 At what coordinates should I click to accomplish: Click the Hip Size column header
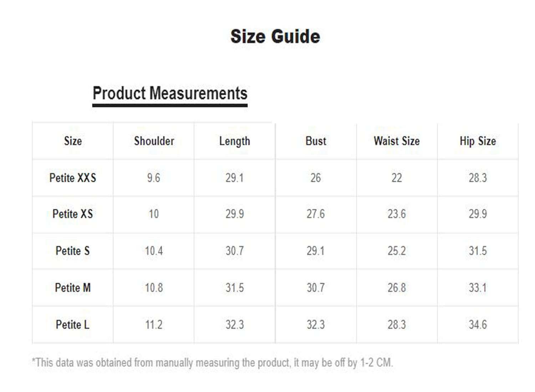[x=478, y=141]
